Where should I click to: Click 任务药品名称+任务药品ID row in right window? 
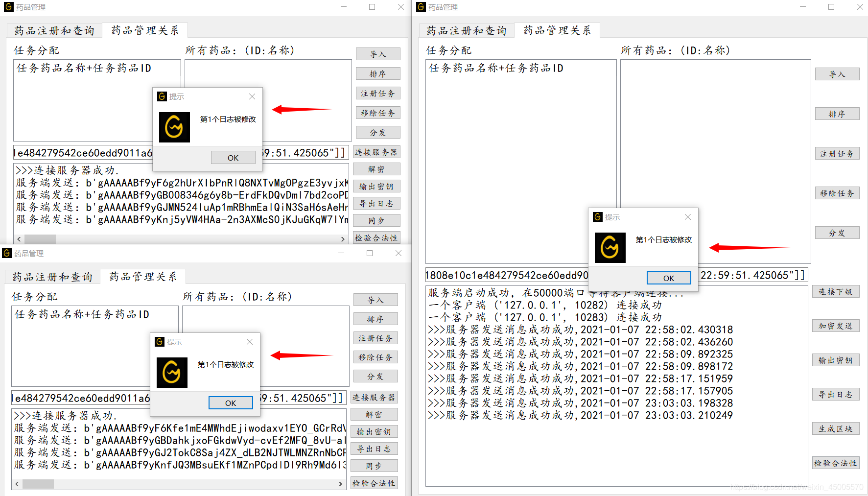coord(496,68)
